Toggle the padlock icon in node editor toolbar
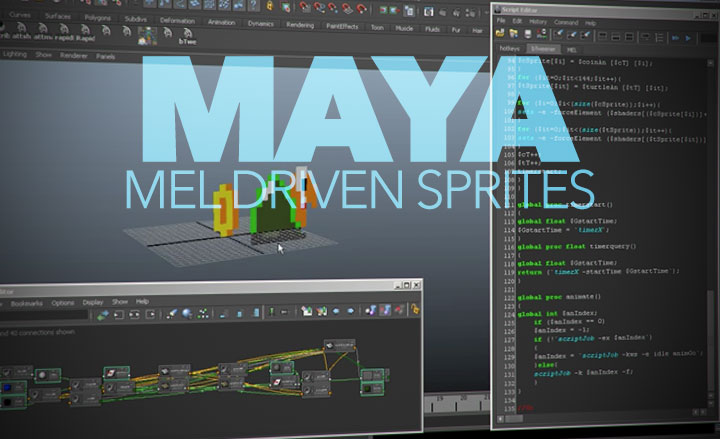The image size is (720, 439). (415, 310)
